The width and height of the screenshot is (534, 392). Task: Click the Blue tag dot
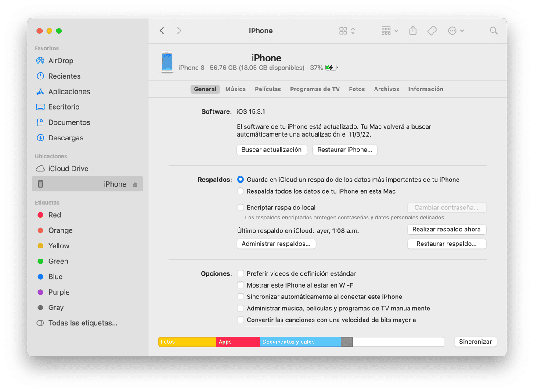tap(40, 277)
